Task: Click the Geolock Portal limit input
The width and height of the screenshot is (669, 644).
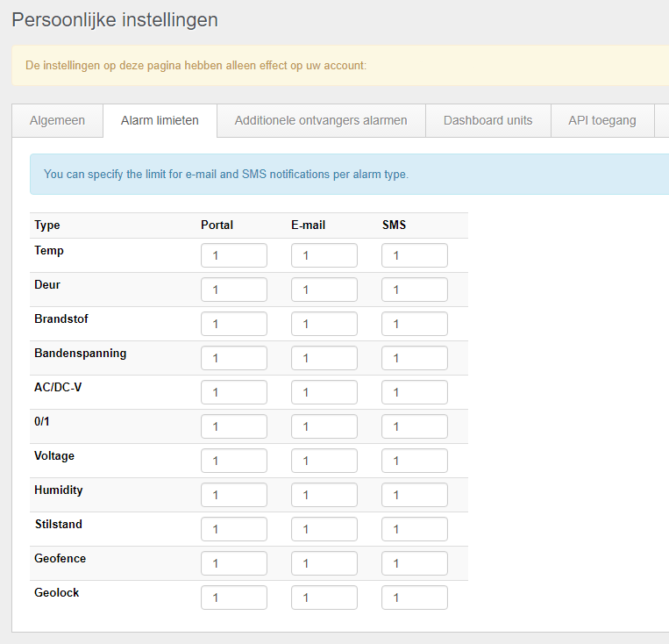Action: pyautogui.click(x=234, y=597)
